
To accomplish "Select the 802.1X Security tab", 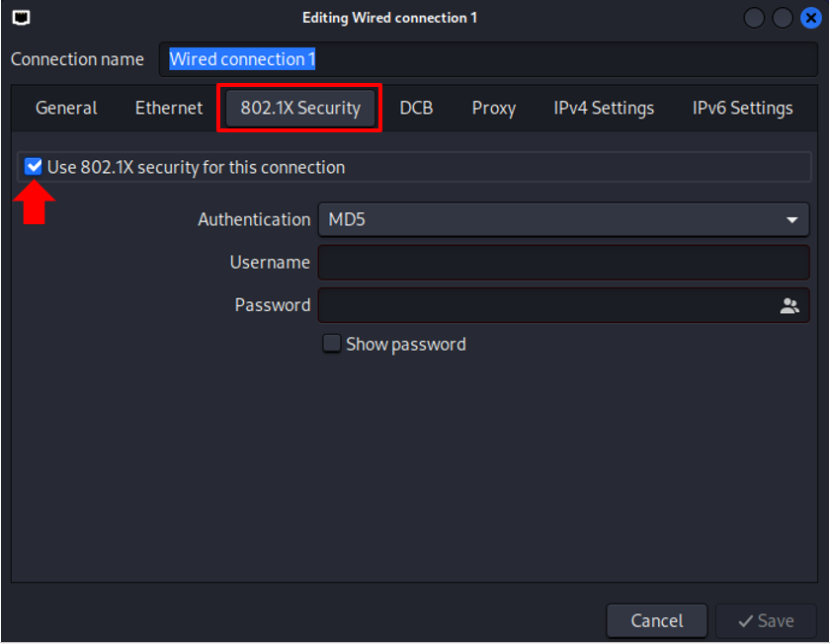I will click(300, 108).
